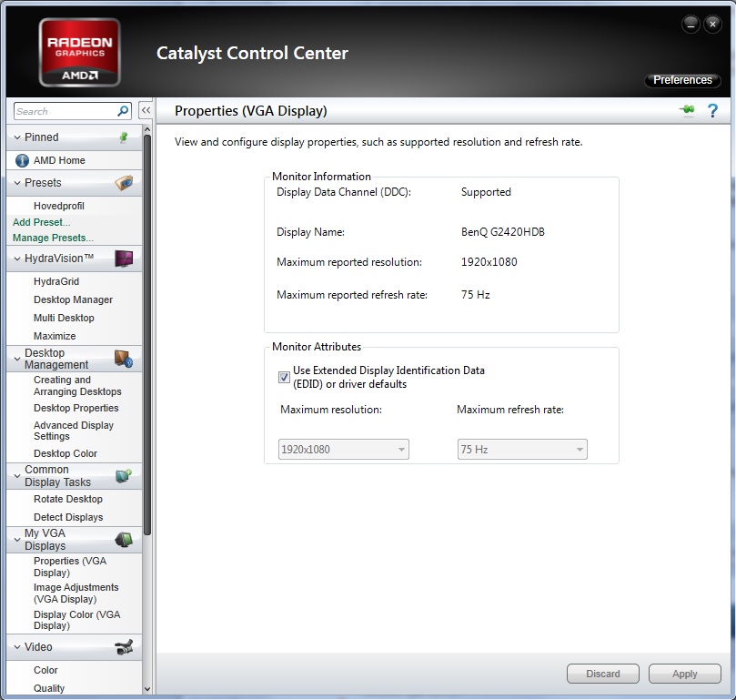Click the AMD Home info icon
736x700 pixels.
pyautogui.click(x=22, y=161)
